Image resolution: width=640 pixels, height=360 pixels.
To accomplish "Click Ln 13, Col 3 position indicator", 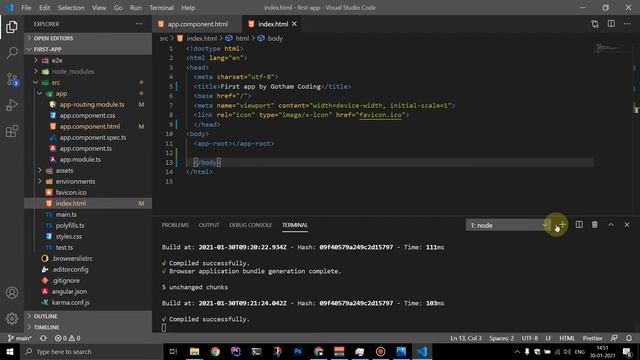I will click(466, 338).
